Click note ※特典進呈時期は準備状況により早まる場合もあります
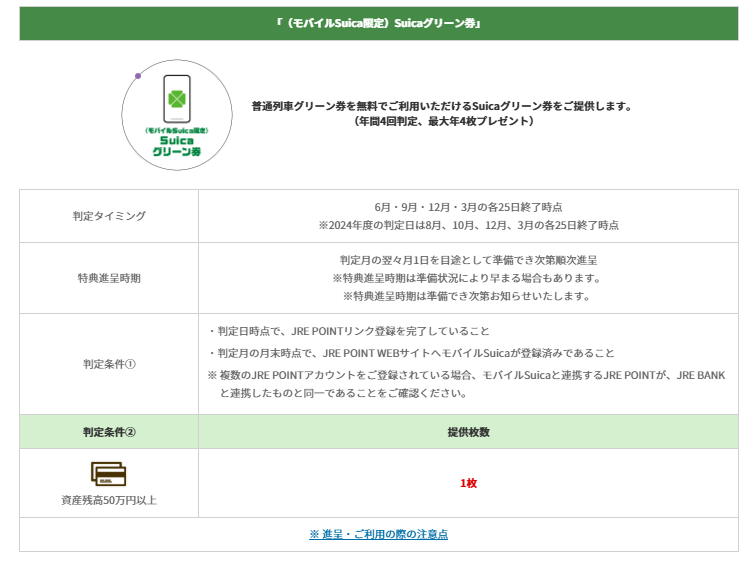Image resolution: width=755 pixels, height=562 pixels. (469, 278)
